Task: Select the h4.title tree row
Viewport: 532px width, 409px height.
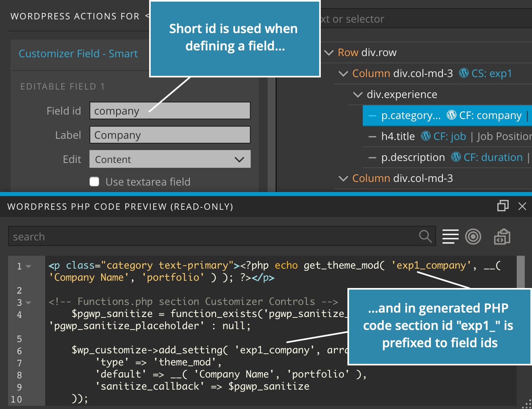Action: pos(447,136)
